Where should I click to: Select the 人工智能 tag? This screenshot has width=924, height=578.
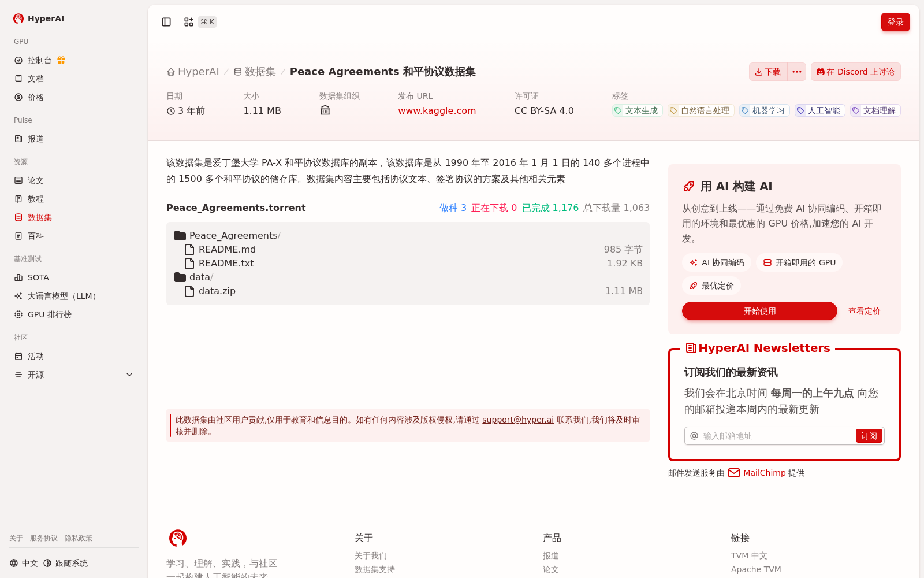(x=819, y=110)
